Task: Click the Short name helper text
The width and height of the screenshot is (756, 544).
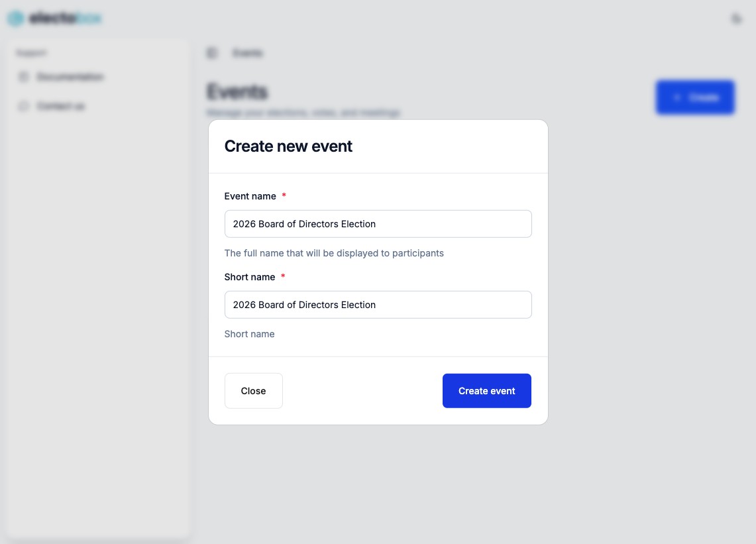Action: point(249,334)
